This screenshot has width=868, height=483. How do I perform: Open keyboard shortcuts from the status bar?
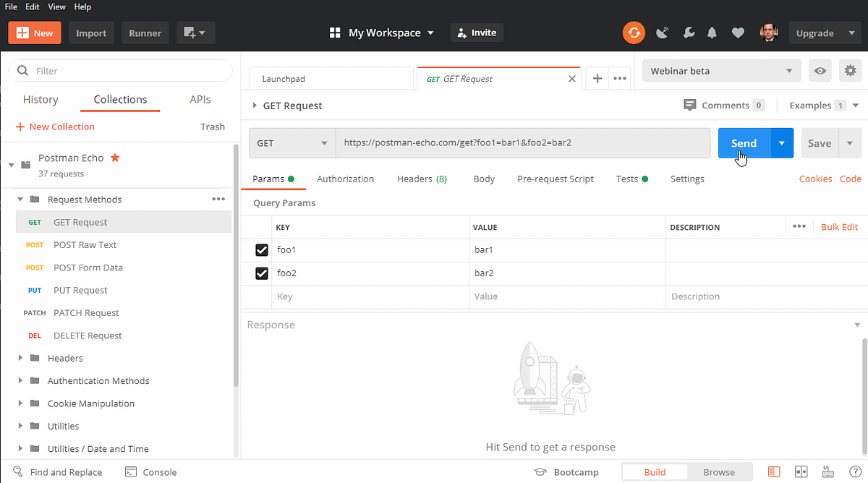tap(827, 471)
